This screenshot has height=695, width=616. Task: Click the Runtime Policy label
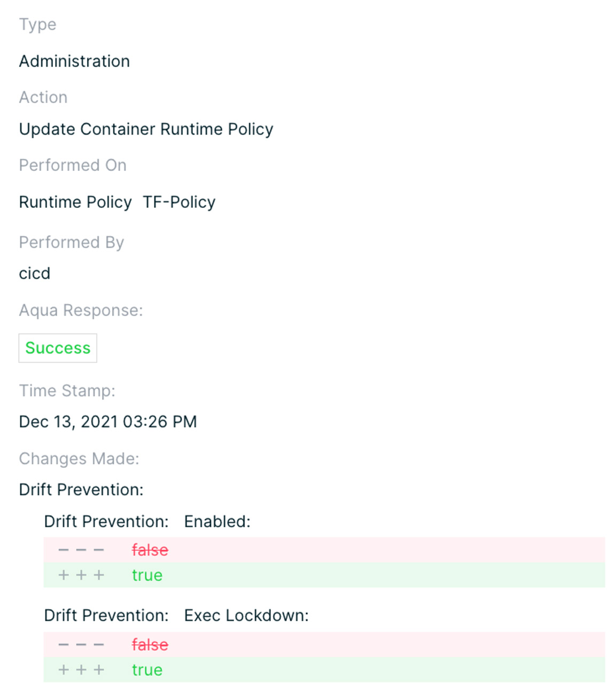(75, 202)
